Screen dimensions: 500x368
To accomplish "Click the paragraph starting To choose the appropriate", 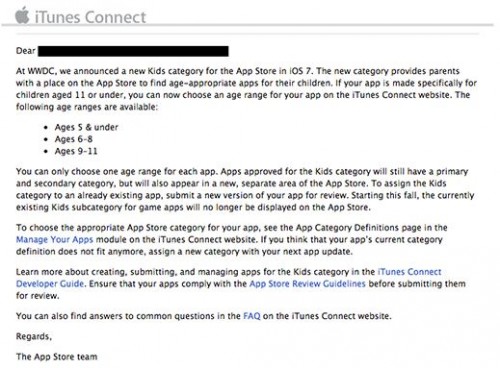I will [232, 239].
